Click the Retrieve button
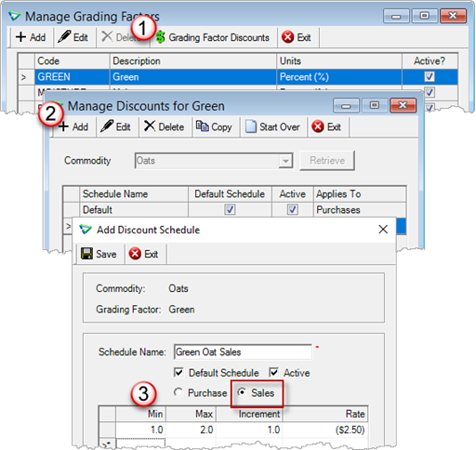Image resolution: width=476 pixels, height=450 pixels. (327, 161)
